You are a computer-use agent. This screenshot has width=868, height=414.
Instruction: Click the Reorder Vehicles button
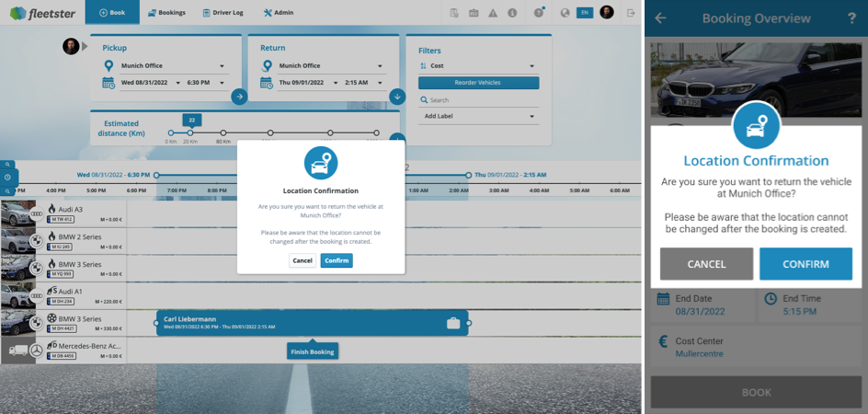point(478,83)
